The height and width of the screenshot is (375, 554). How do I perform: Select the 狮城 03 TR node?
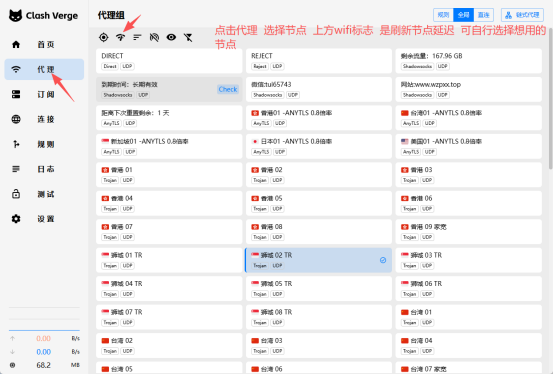click(x=468, y=260)
